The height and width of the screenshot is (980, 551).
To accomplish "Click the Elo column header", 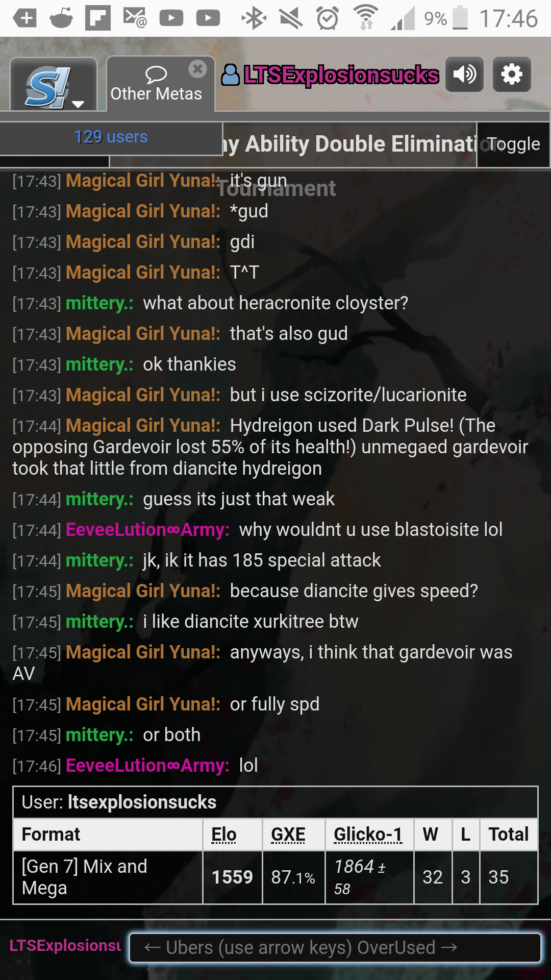I will coord(224,835).
